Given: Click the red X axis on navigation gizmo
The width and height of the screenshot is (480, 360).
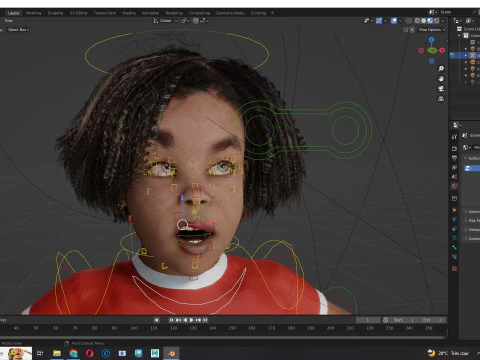Looking at the screenshot, I should [x=442, y=50].
